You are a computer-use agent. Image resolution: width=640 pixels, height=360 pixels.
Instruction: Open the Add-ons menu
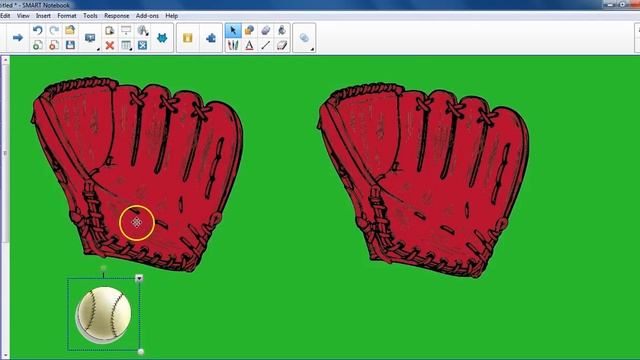[x=147, y=16]
